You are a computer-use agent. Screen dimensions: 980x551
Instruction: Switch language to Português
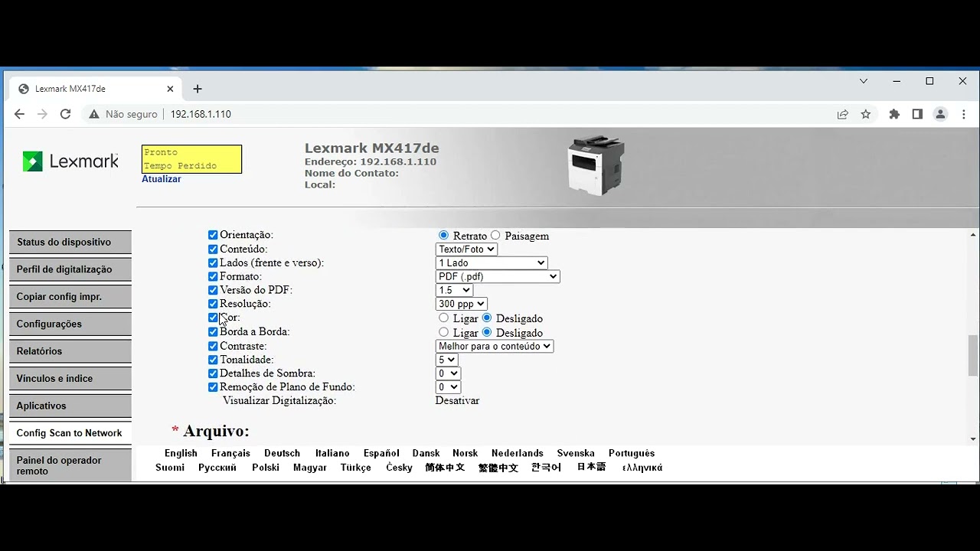[632, 453]
